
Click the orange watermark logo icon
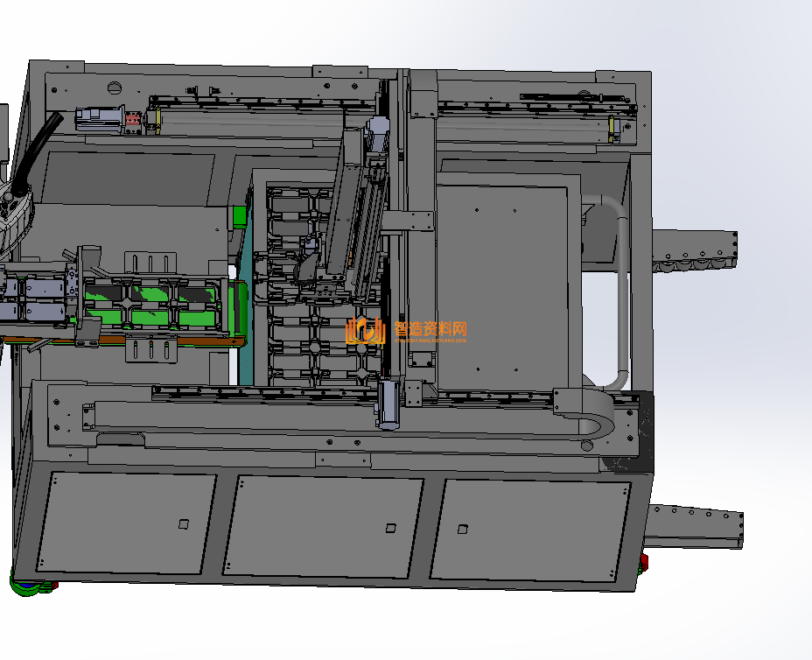click(366, 331)
